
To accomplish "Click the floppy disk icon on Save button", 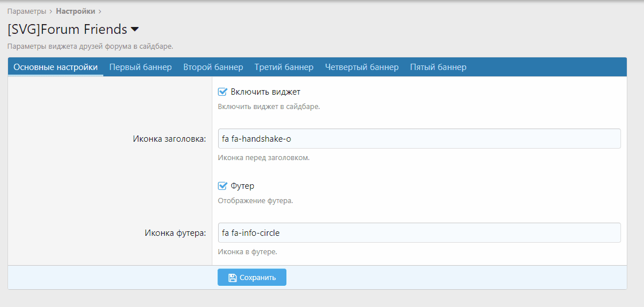I will pyautogui.click(x=232, y=278).
